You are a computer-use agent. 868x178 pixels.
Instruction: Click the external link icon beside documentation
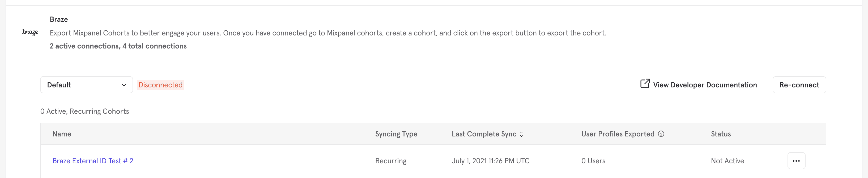click(x=645, y=84)
